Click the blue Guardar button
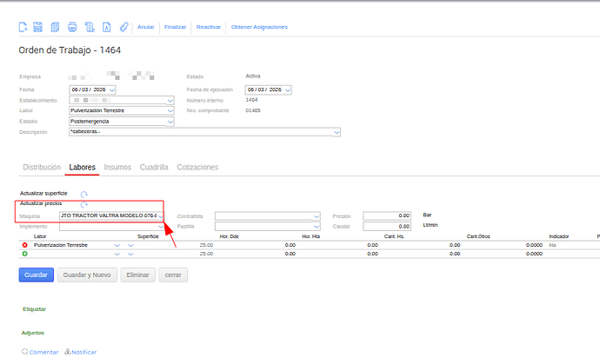The width and height of the screenshot is (600, 364). tap(37, 275)
